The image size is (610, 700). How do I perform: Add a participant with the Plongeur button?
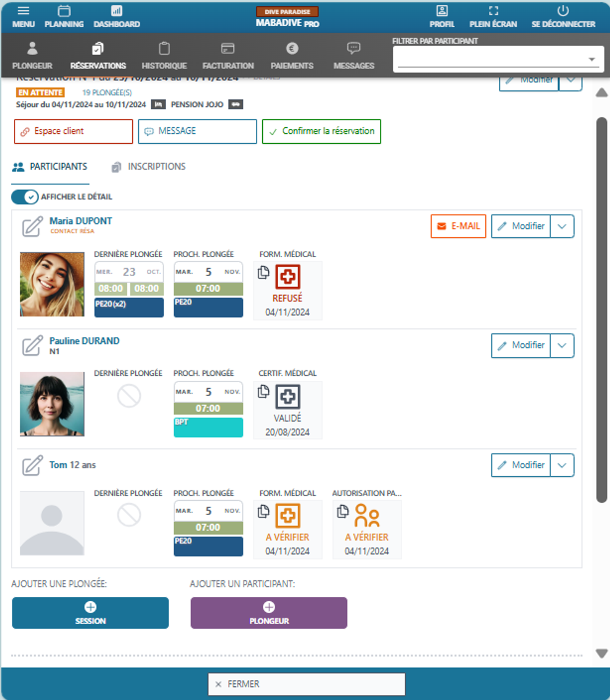tap(269, 613)
